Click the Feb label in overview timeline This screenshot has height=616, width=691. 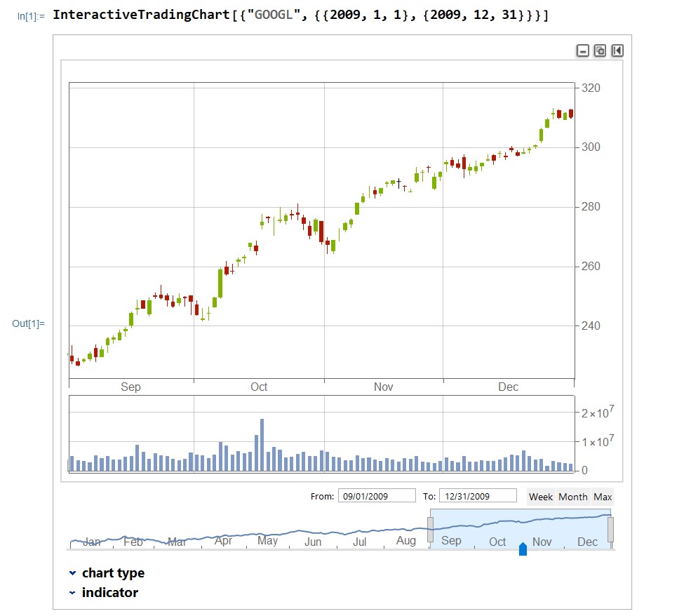coord(133,542)
